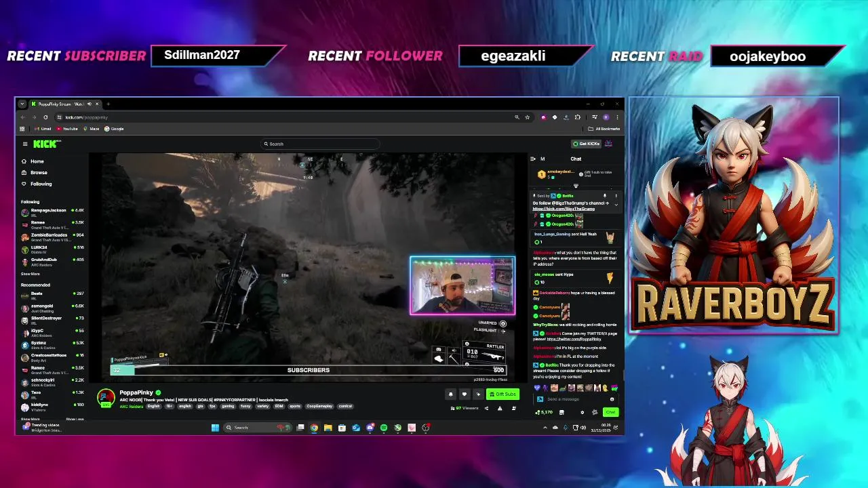Open the Kick sidebar hamburger menu
This screenshot has width=868, height=488.
click(25, 144)
